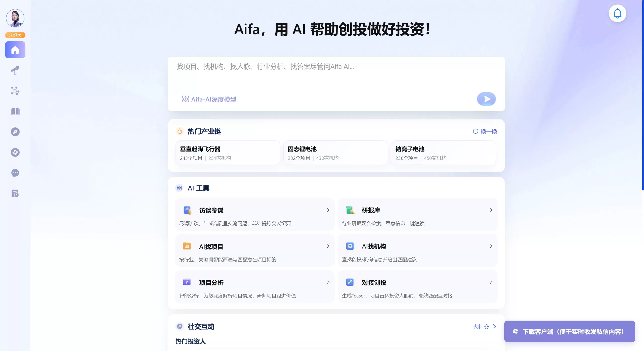This screenshot has width=644, height=351.
Task: Open the chat bubble sidebar icon
Action: click(15, 173)
